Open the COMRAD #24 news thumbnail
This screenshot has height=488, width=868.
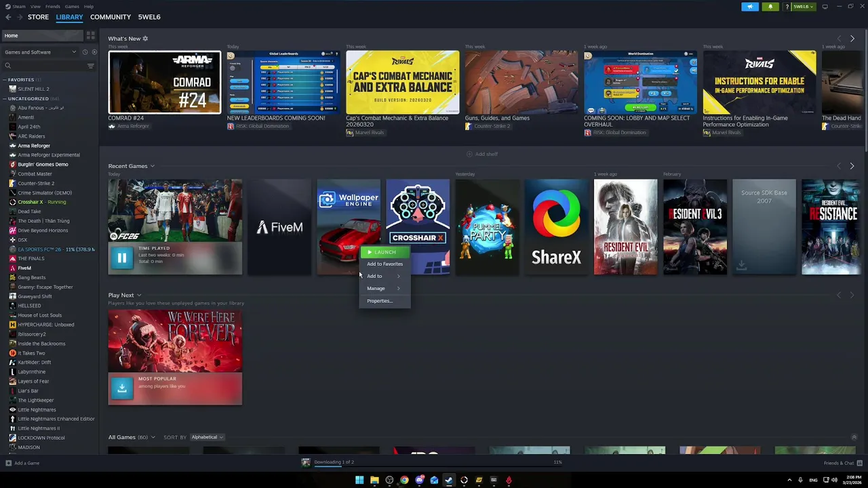pyautogui.click(x=165, y=82)
